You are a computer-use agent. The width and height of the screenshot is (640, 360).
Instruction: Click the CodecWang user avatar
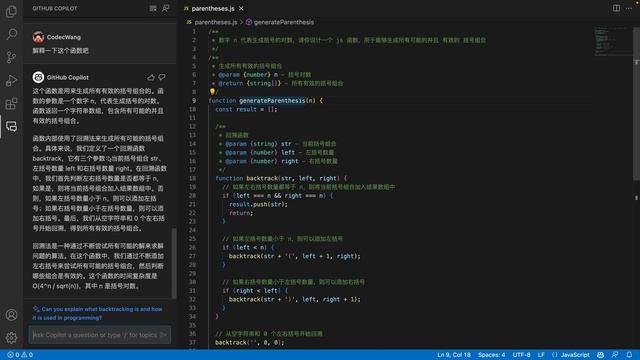point(38,37)
